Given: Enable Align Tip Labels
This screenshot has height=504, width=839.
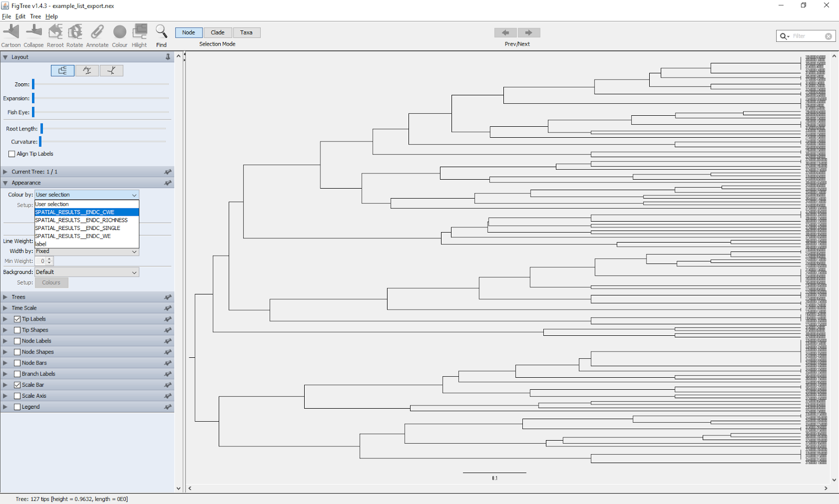Looking at the screenshot, I should pyautogui.click(x=12, y=154).
